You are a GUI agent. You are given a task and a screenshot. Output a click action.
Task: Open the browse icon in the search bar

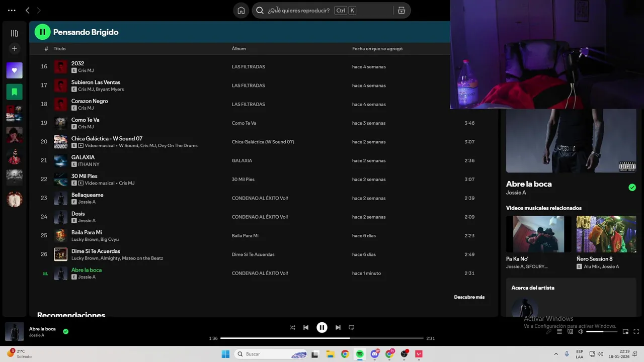[401, 11]
